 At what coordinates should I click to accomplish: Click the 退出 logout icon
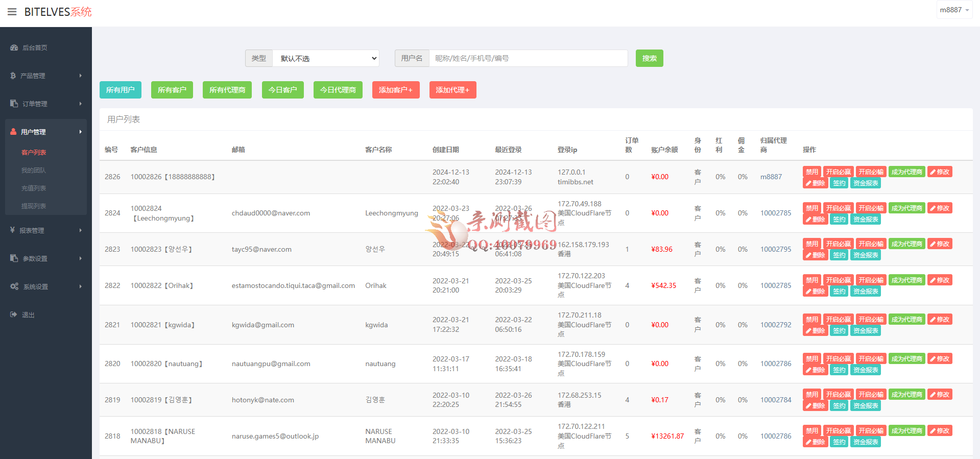pos(14,315)
